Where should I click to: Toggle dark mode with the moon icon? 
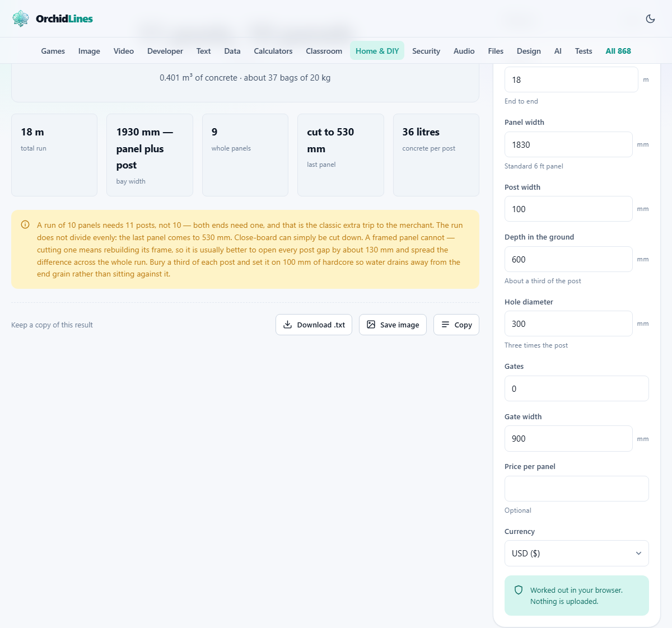click(x=650, y=18)
